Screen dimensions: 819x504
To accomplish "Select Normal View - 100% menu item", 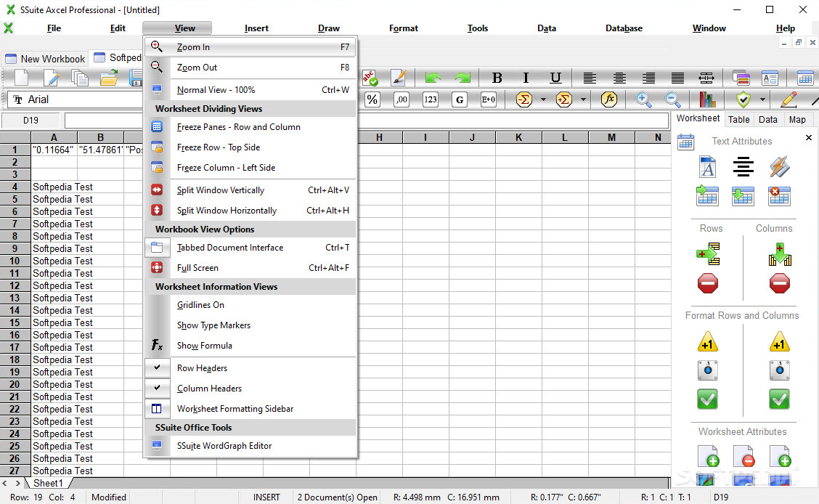I will [250, 90].
